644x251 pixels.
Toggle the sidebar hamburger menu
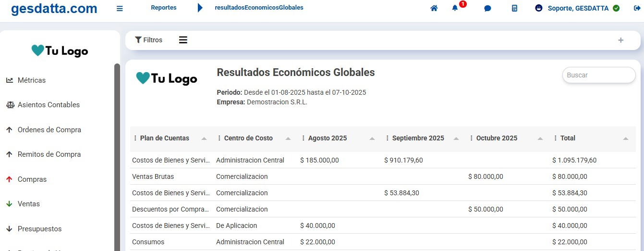(x=120, y=8)
